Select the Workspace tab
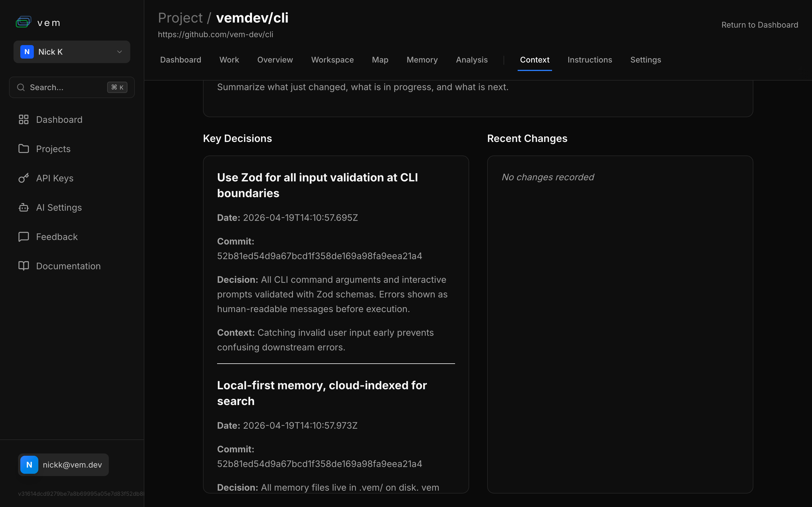The height and width of the screenshot is (507, 812). (x=332, y=60)
